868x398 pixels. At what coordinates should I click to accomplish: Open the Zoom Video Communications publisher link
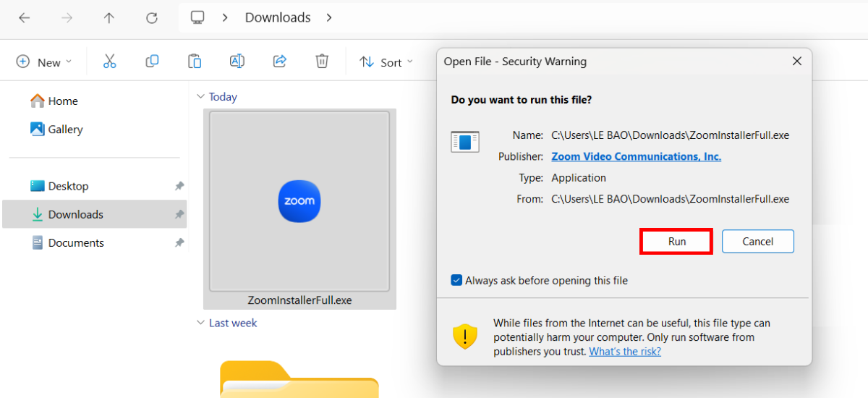tap(636, 156)
